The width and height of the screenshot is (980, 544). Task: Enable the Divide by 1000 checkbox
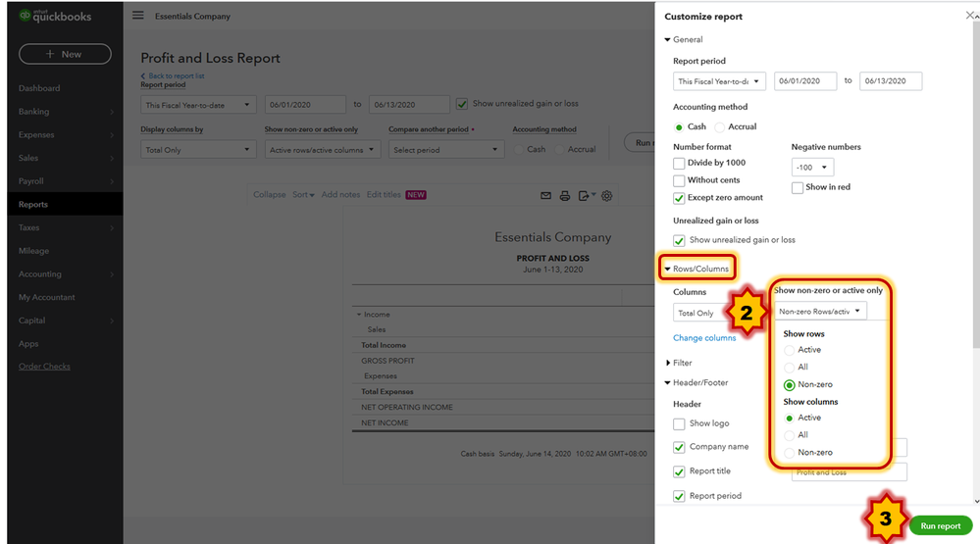(x=679, y=163)
